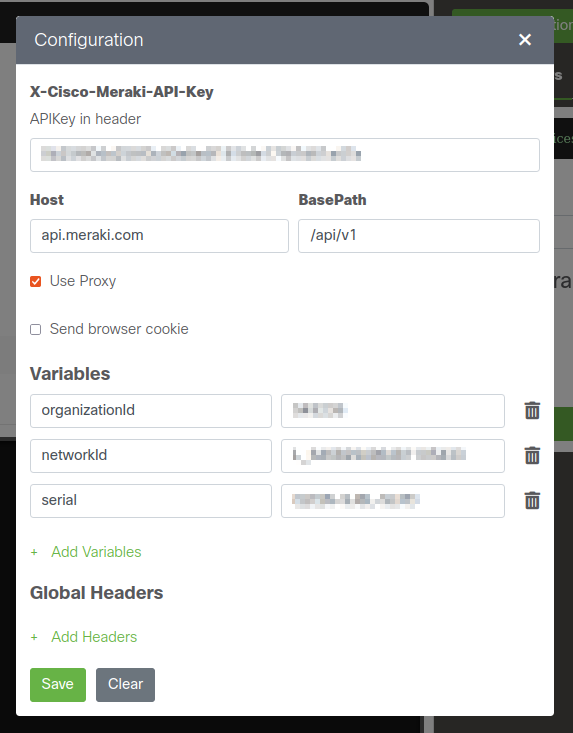This screenshot has width=573, height=733.
Task: Save the configuration settings
Action: click(x=58, y=684)
